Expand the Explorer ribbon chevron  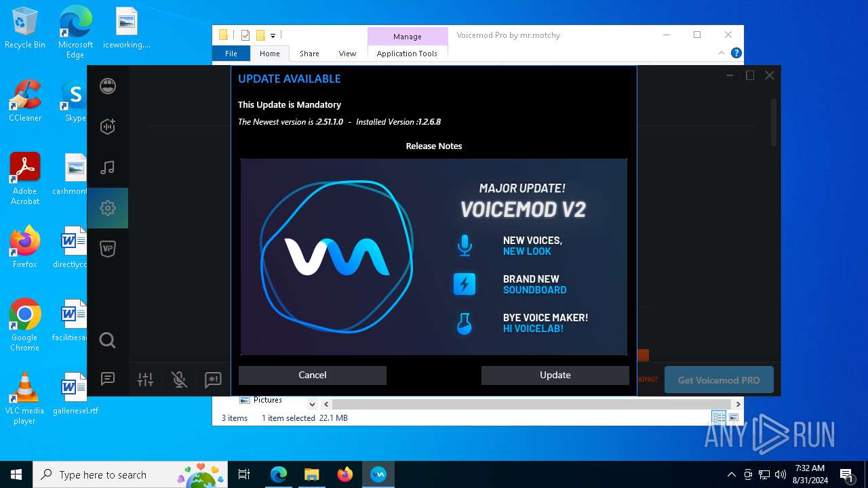coord(722,53)
